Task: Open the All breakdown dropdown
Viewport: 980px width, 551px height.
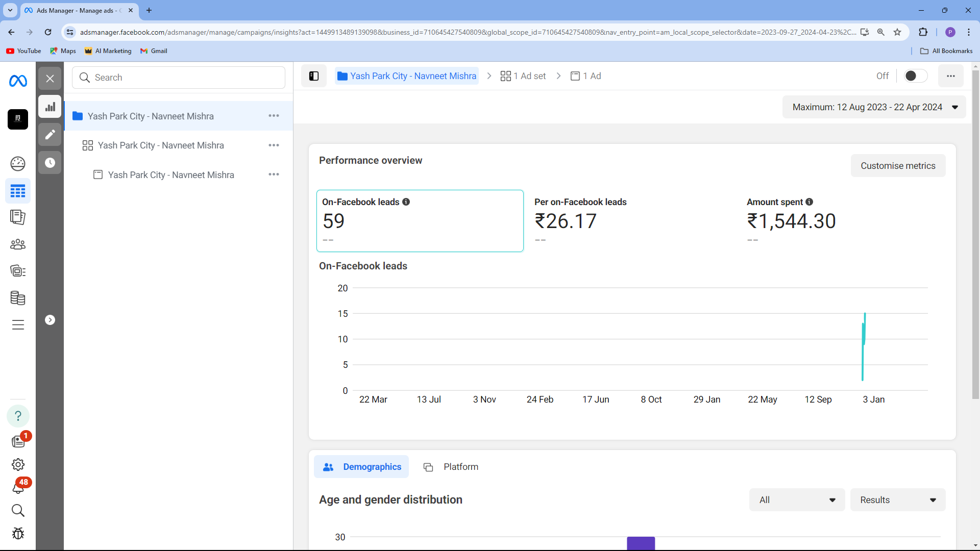Action: (797, 500)
